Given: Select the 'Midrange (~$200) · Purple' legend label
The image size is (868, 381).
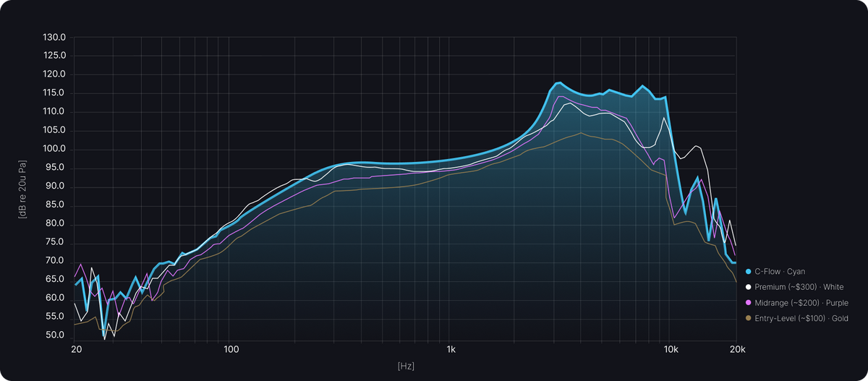Looking at the screenshot, I should tap(801, 303).
